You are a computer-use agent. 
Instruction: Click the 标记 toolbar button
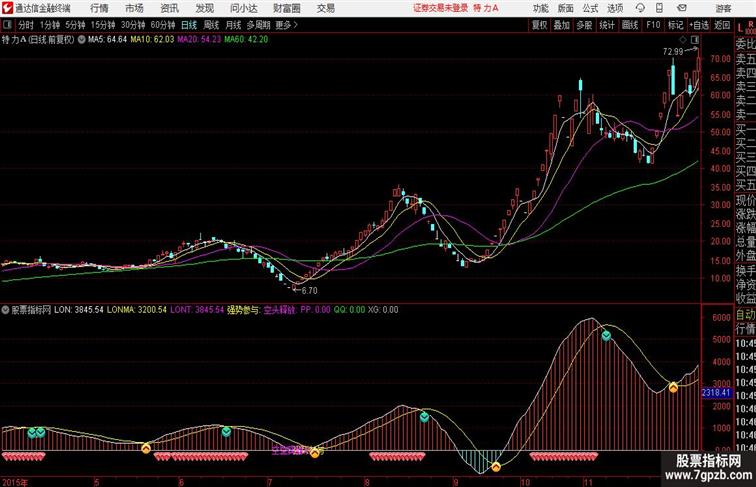coord(675,25)
